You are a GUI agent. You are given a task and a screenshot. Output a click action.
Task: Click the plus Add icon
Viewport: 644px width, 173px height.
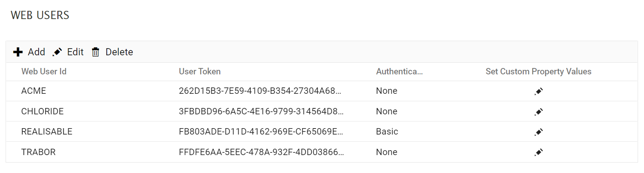point(18,52)
